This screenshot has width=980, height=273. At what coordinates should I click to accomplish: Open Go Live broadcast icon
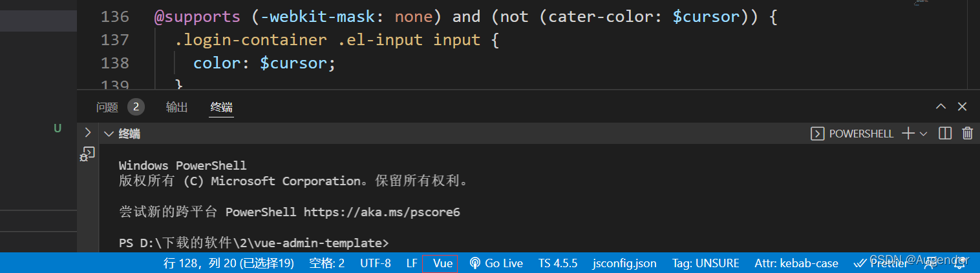[x=474, y=263]
